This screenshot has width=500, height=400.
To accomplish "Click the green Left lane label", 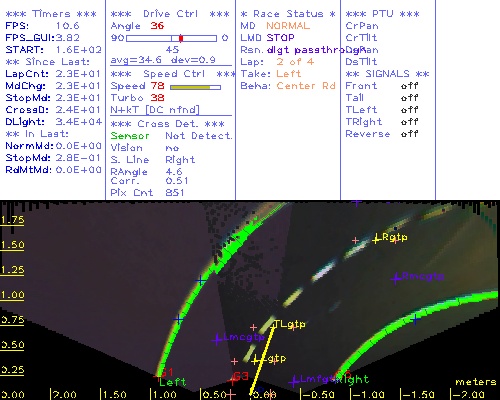I will tap(173, 382).
